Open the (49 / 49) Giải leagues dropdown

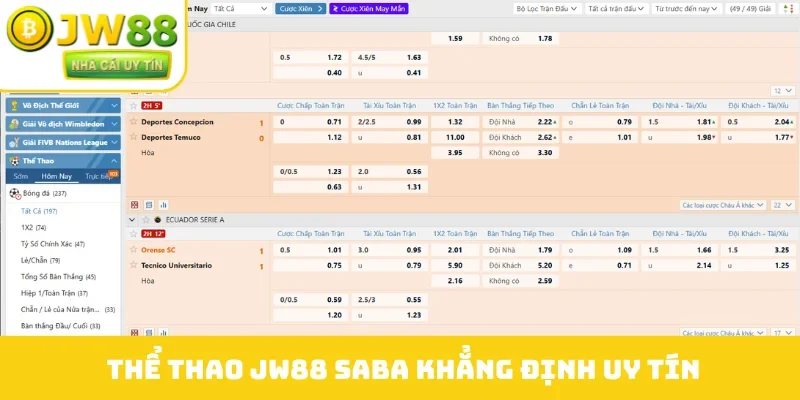752,9
